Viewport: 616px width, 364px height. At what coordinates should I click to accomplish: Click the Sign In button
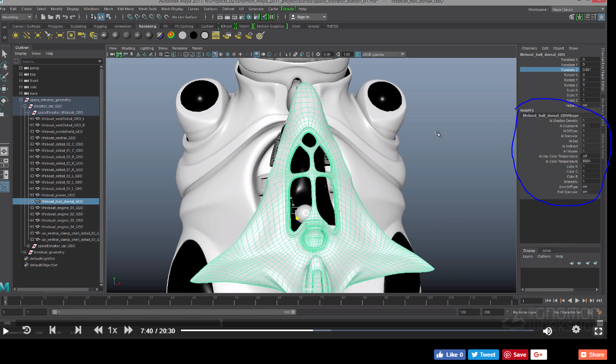[x=303, y=16]
